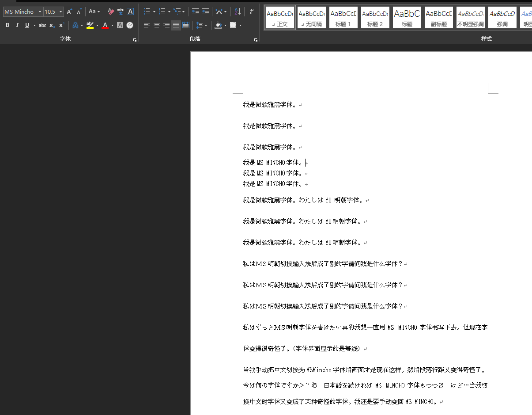Apply borders to paragraph
532x415 pixels.
pos(233,25)
